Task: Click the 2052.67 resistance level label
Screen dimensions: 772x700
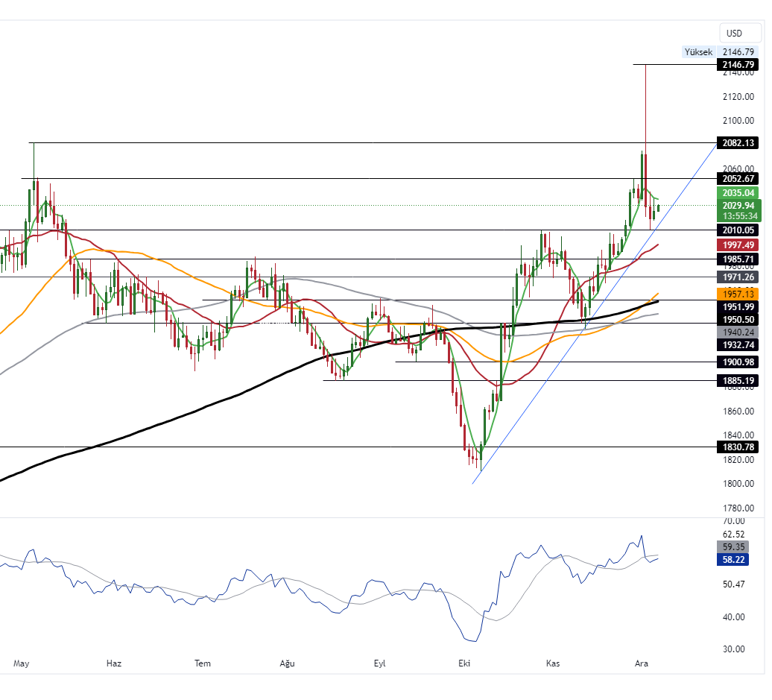Action: pyautogui.click(x=738, y=179)
